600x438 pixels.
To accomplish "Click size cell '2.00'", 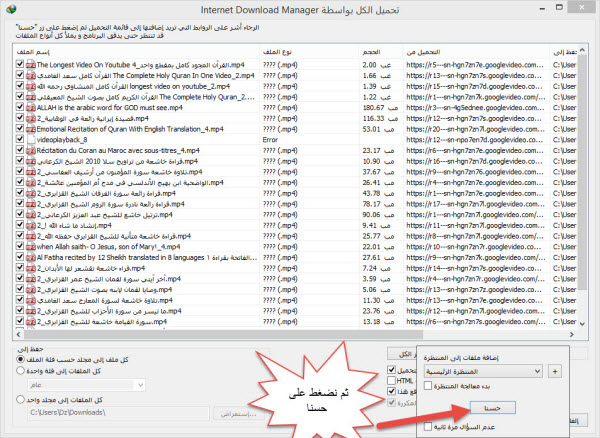I will (377, 65).
